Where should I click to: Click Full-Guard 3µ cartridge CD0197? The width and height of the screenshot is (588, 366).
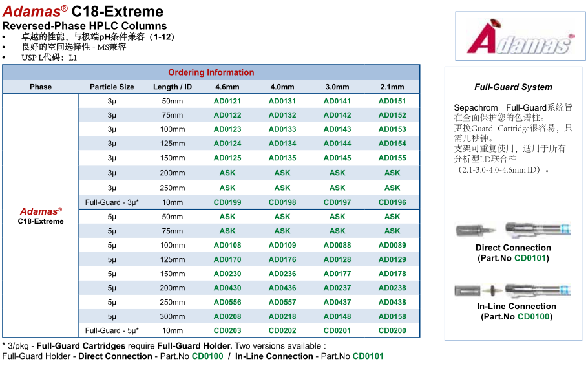point(337,202)
